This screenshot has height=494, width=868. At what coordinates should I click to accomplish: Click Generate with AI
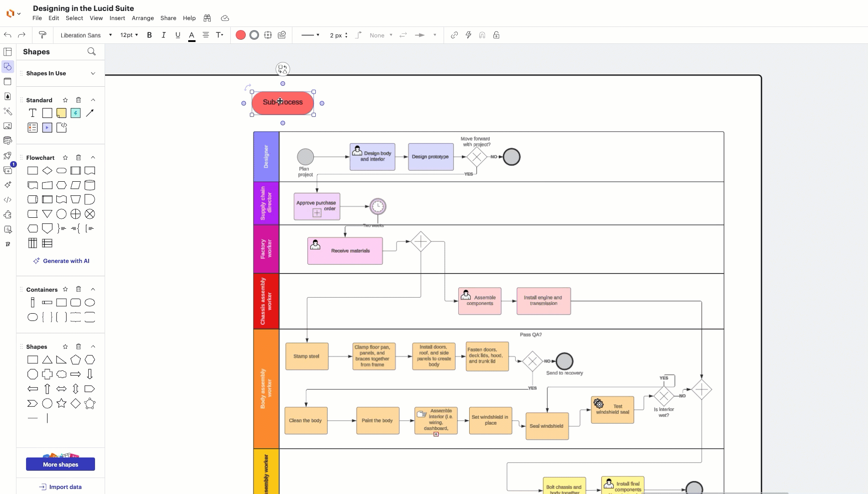pyautogui.click(x=61, y=261)
